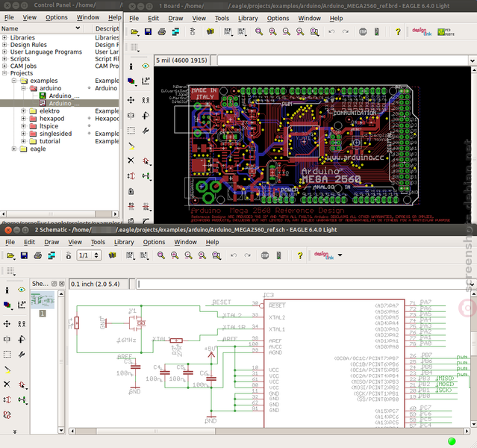Toggle layer visibility eye in Board window
This screenshot has height=448, width=477.
146,66
